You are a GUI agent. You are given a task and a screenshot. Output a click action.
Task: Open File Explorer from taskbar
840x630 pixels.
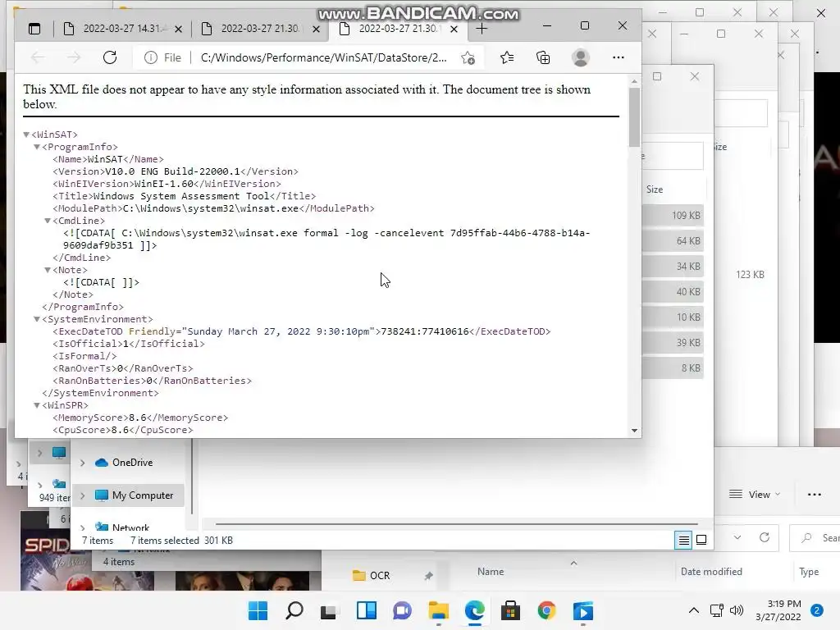pyautogui.click(x=438, y=610)
